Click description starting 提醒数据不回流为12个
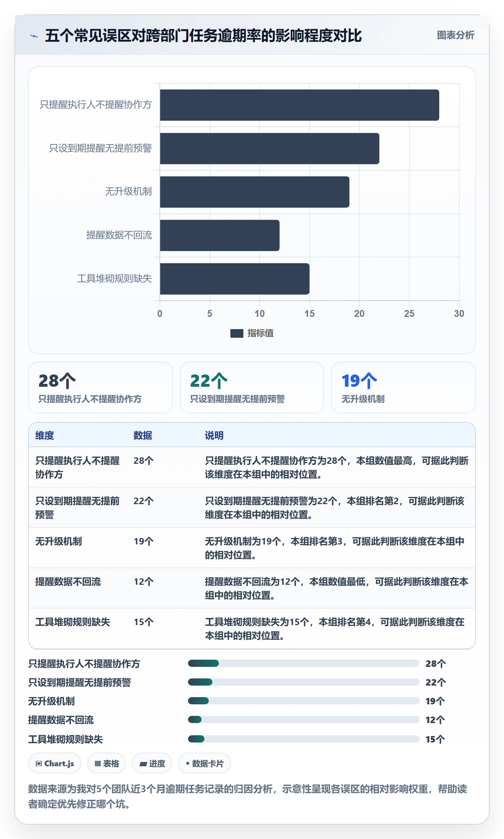This screenshot has width=504, height=839. coord(337,588)
